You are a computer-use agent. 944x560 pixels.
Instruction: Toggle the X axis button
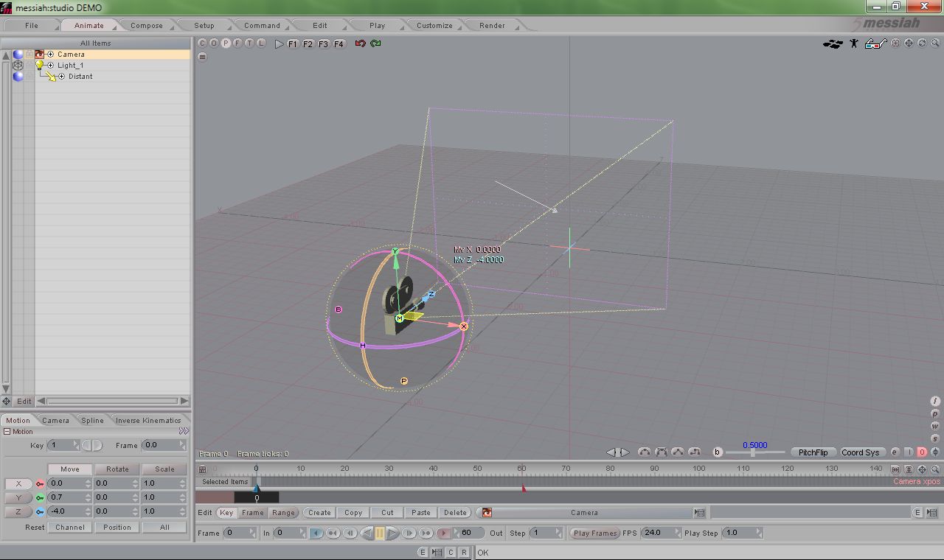pos(18,484)
